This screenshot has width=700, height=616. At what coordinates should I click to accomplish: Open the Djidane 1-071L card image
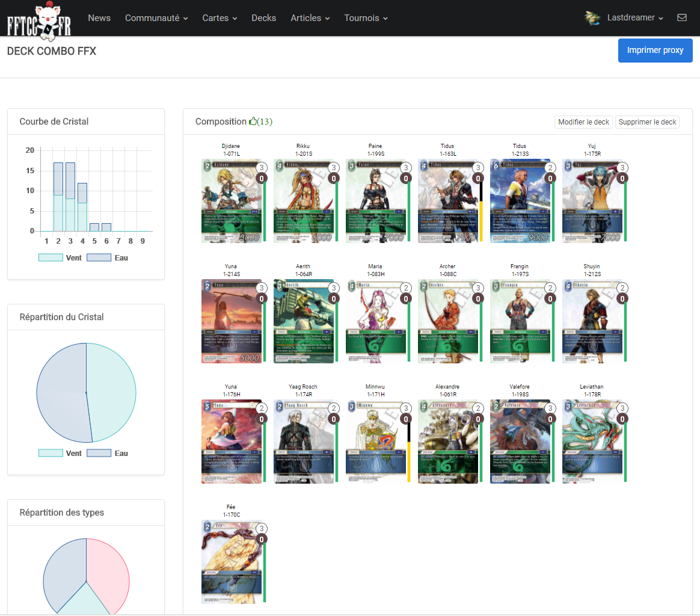coord(232,200)
